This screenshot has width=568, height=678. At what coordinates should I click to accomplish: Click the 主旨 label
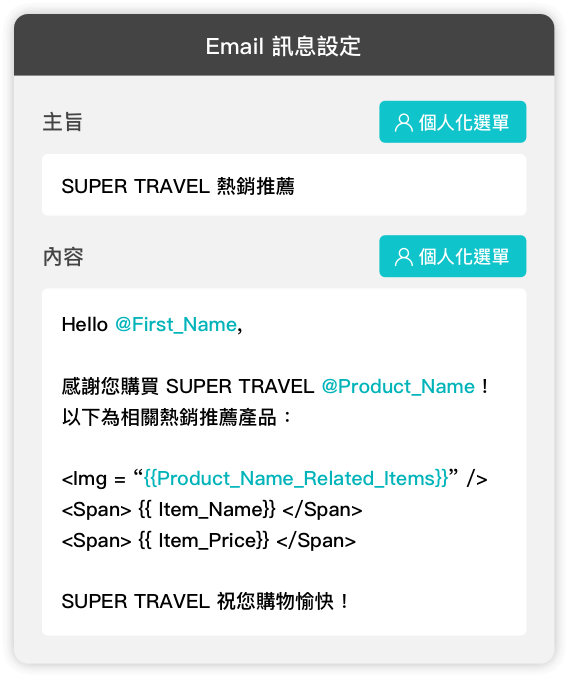[63, 122]
